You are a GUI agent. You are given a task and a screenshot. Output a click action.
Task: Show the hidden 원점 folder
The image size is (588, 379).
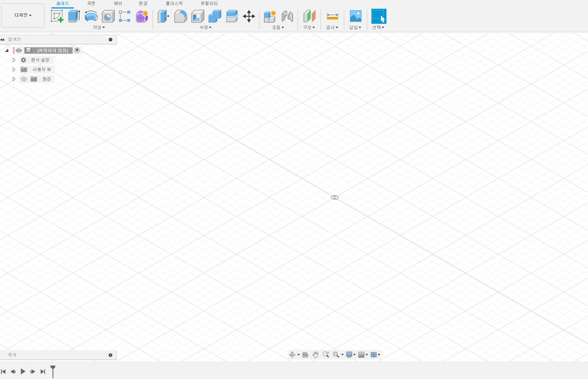tap(24, 79)
